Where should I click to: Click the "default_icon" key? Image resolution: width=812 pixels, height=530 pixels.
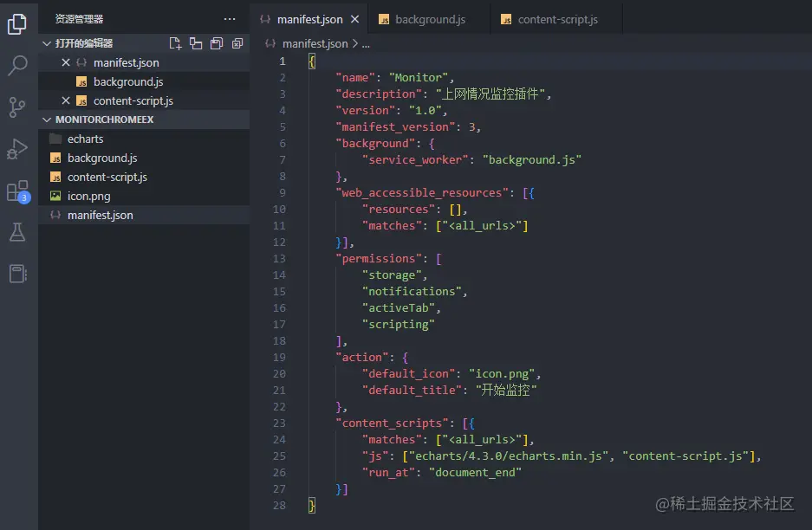pos(408,374)
